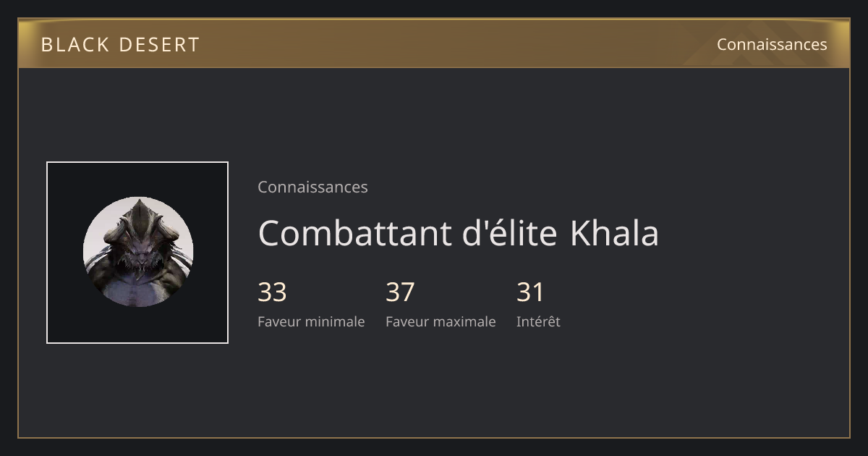The image size is (868, 456).
Task: Click the horned helmet in the portrait
Action: 138,219
